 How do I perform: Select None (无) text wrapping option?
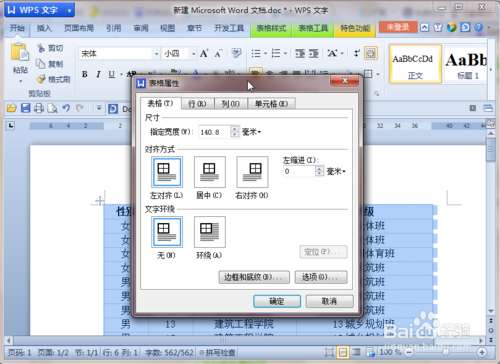(x=167, y=232)
